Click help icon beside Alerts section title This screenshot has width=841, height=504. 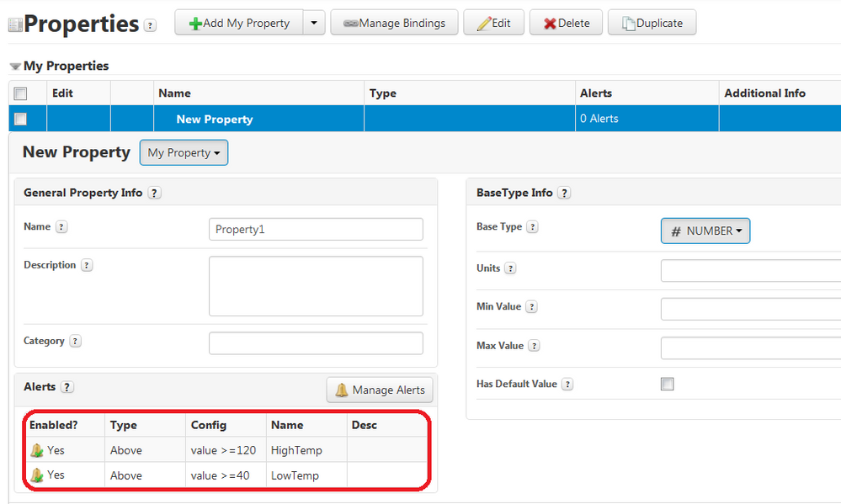point(67,387)
